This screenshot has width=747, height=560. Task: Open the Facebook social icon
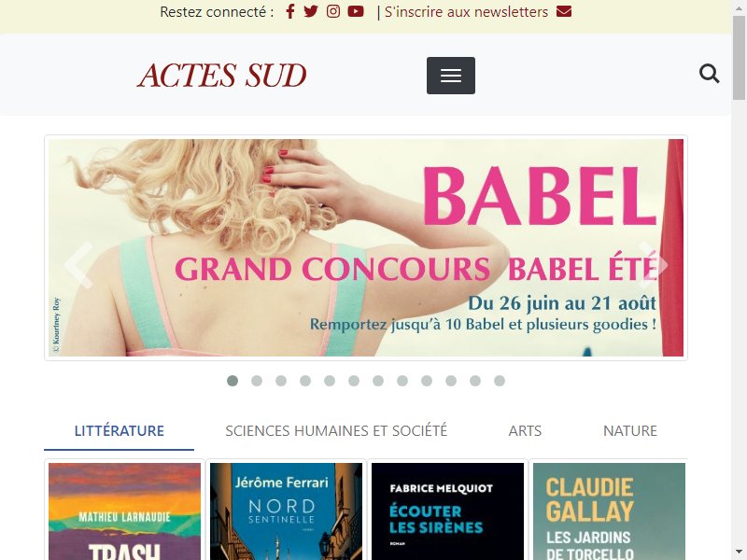pyautogui.click(x=290, y=11)
